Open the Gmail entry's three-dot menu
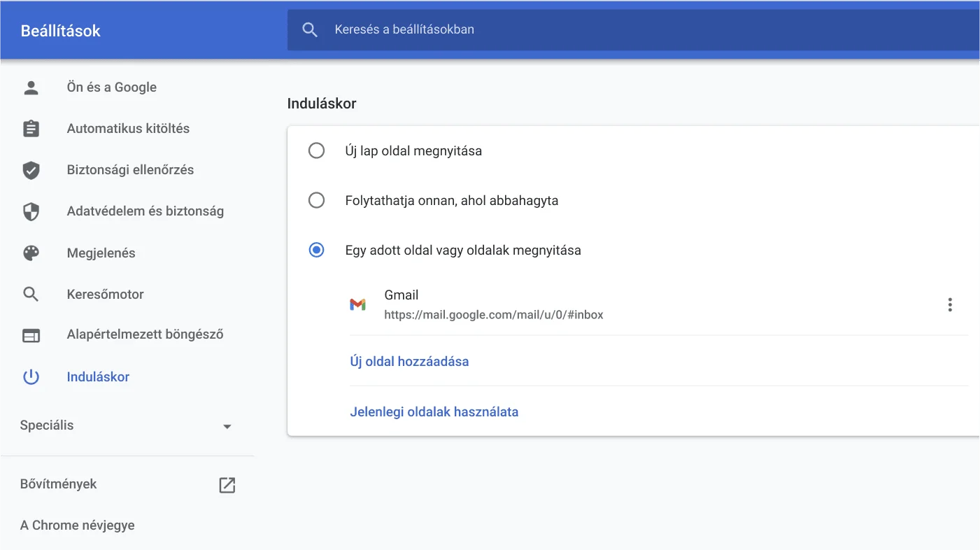Viewport: 980px width, 550px height. point(950,304)
